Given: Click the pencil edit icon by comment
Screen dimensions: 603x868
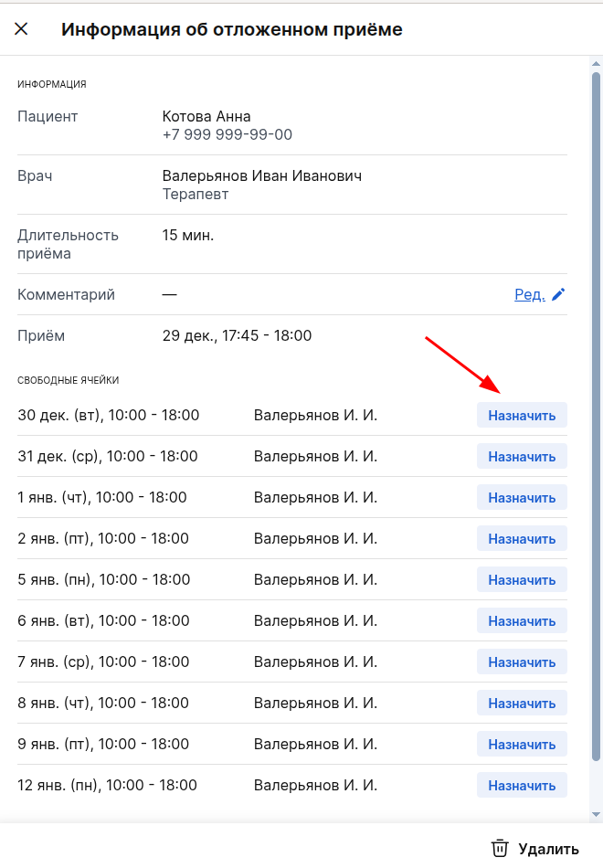Looking at the screenshot, I should tap(558, 294).
